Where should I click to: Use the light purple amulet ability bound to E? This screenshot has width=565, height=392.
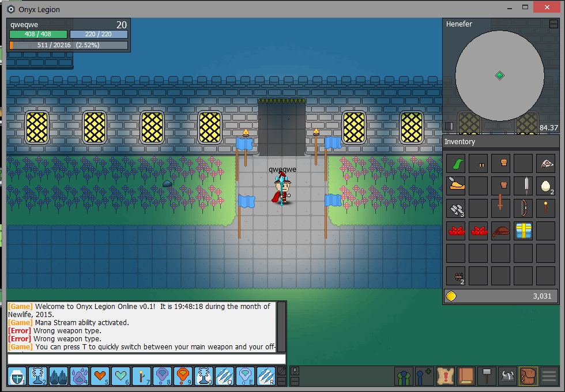pos(245,376)
